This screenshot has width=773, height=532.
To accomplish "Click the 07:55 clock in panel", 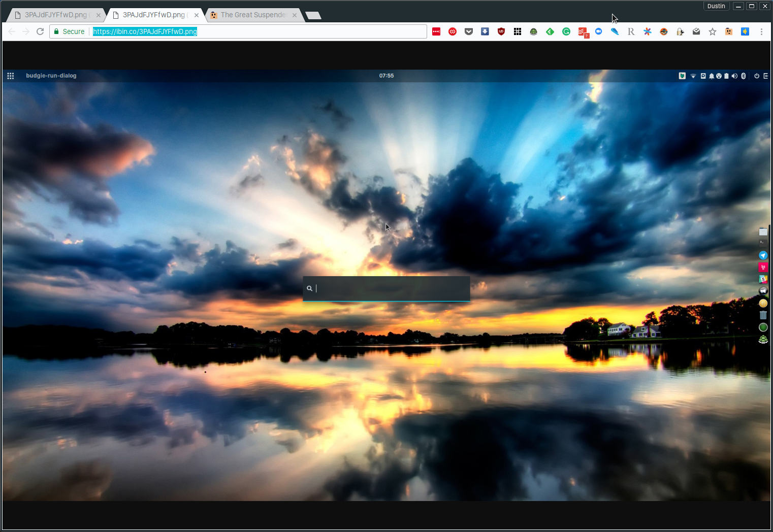I will click(386, 76).
